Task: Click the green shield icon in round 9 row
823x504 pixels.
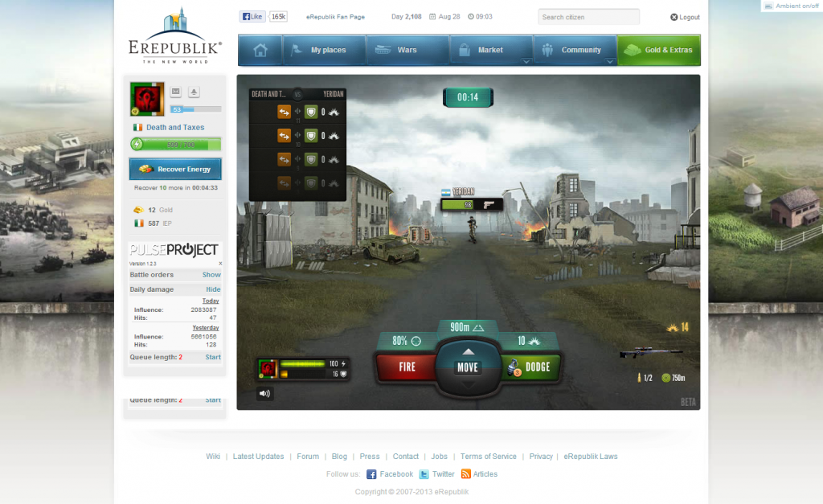Action: [311, 160]
